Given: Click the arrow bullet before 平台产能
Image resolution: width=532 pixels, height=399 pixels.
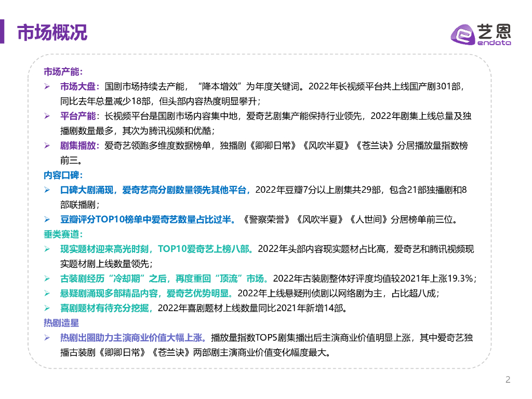Looking at the screenshot, I should tap(47, 116).
